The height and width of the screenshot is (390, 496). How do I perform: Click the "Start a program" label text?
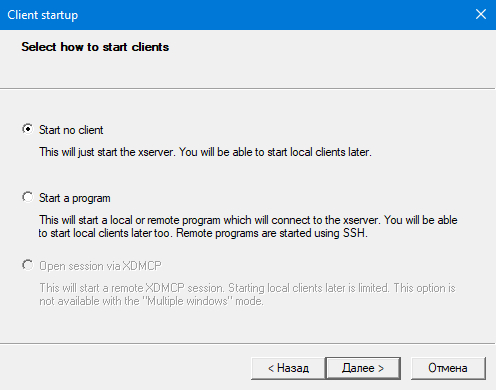pos(75,198)
